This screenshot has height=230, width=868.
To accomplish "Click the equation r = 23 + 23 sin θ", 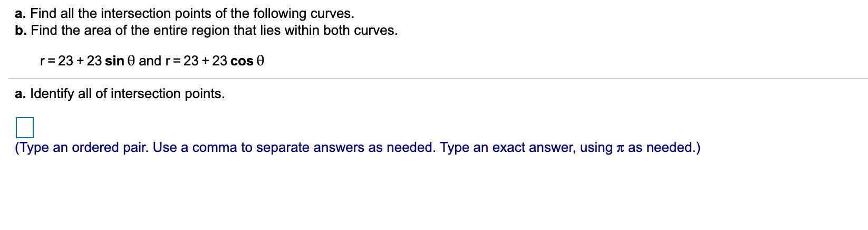I will pos(88,61).
